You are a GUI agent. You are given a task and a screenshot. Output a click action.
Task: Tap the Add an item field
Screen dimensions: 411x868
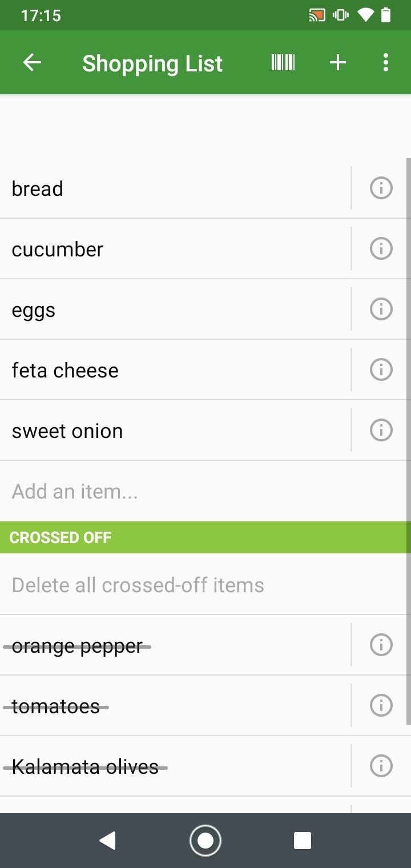[171, 491]
